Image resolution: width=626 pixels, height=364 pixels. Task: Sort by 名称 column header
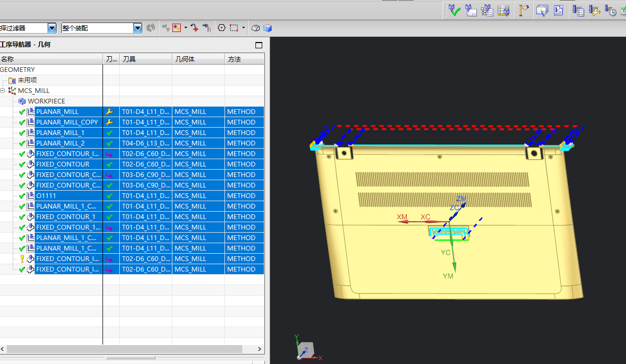click(x=51, y=59)
